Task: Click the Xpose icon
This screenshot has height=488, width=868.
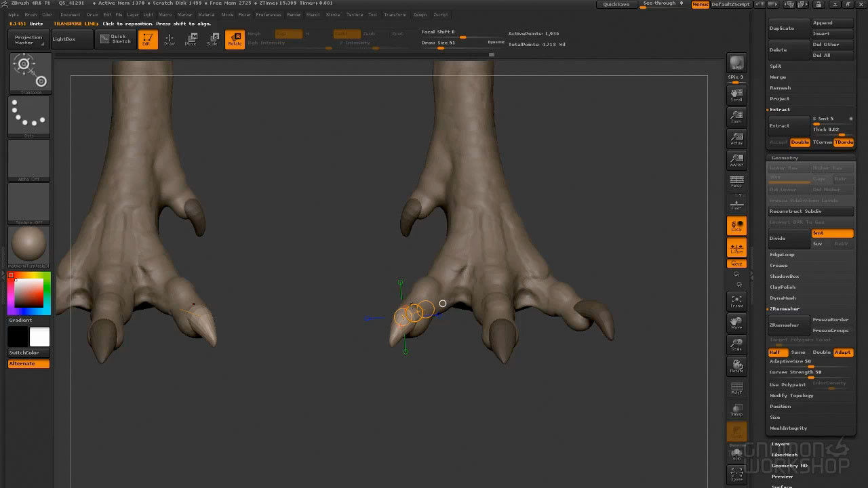Action: tap(736, 476)
